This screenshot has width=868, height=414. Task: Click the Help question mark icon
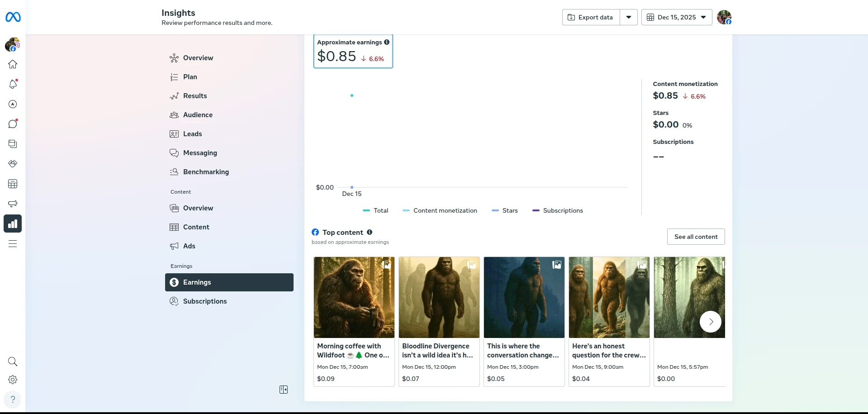(13, 400)
